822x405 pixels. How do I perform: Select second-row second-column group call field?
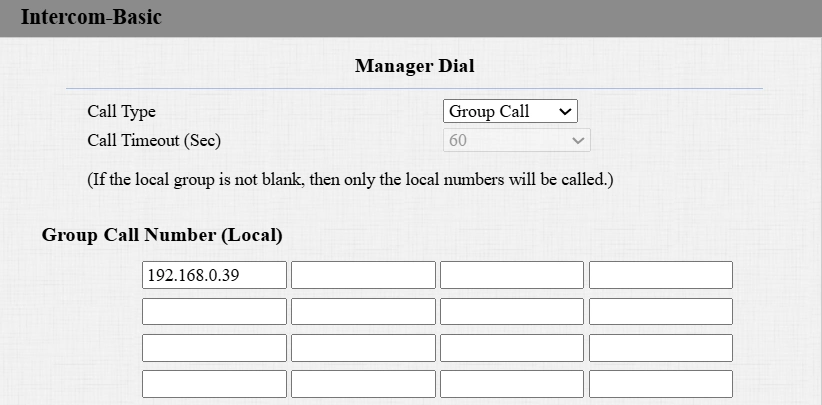(x=363, y=312)
